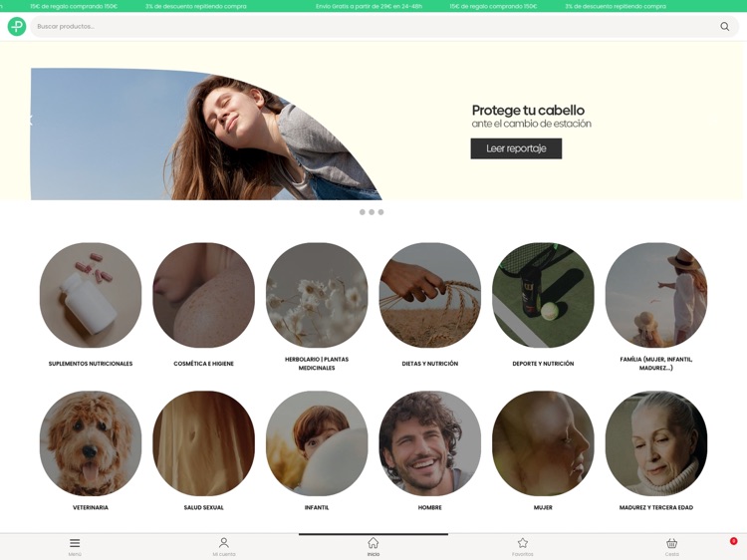This screenshot has height=560, width=747.
Task: Focus the Buscar productos search field
Action: coord(384,26)
